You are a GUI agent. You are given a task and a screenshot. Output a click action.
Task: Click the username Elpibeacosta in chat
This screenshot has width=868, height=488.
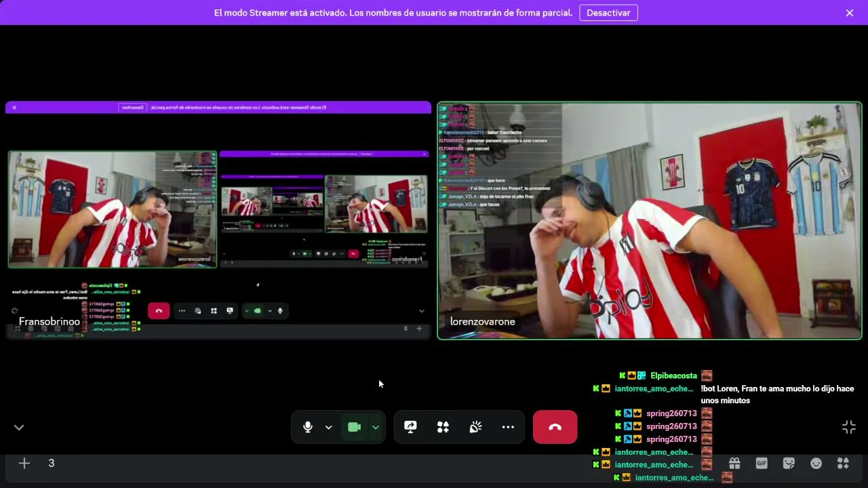pos(673,375)
